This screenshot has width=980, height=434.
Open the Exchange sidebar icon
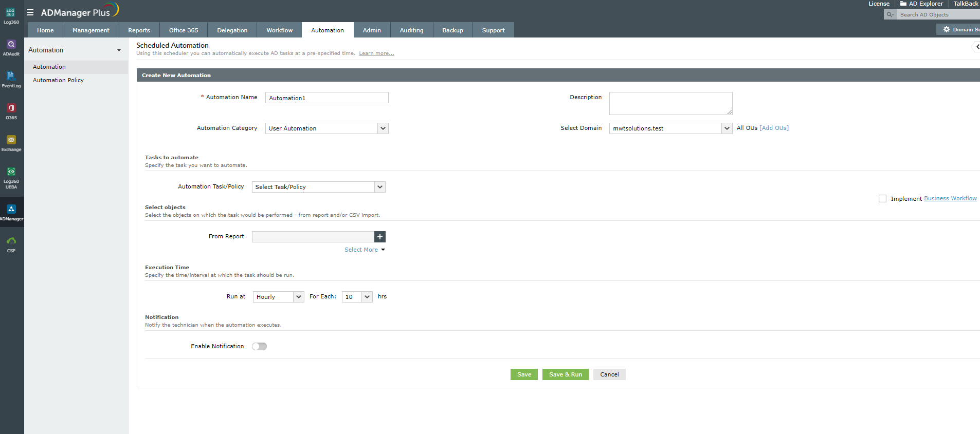(x=11, y=143)
